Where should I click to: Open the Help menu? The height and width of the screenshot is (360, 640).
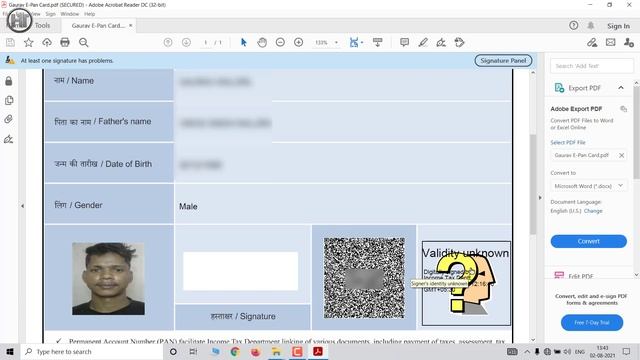coord(89,14)
